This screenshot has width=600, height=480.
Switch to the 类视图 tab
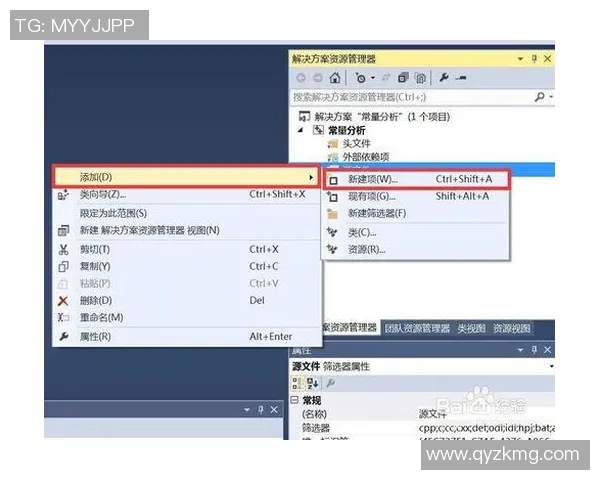click(x=471, y=328)
